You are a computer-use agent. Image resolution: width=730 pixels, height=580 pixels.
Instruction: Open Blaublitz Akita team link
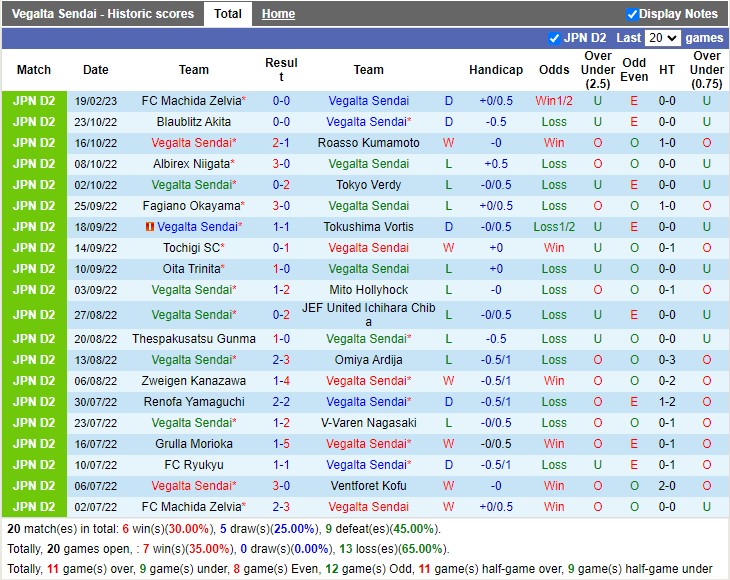(194, 122)
